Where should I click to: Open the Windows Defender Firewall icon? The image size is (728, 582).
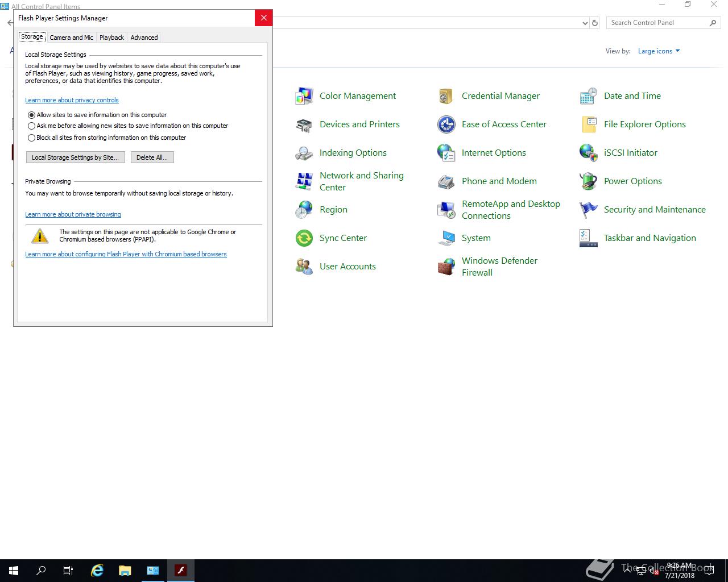pos(446,267)
